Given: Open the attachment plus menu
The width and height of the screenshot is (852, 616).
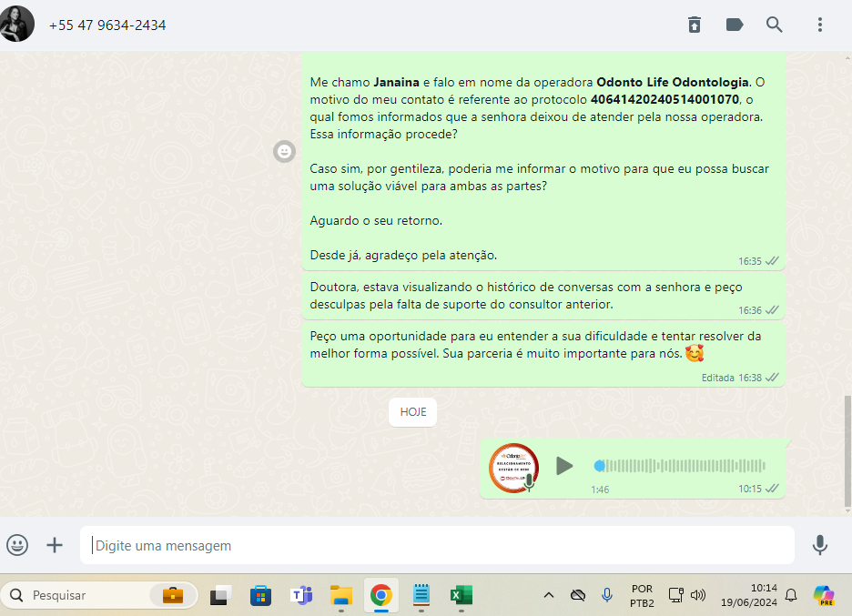Looking at the screenshot, I should 55,545.
